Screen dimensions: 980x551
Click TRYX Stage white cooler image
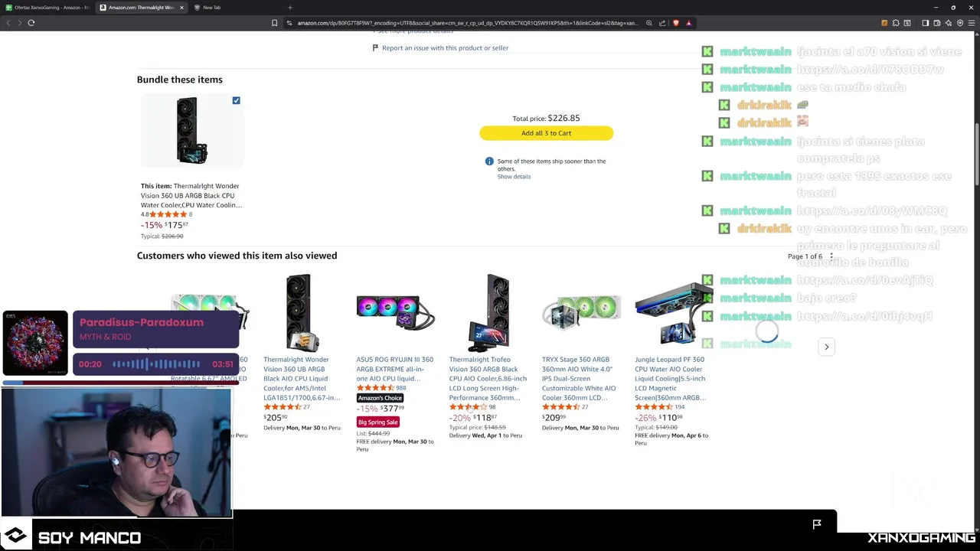[x=580, y=312]
